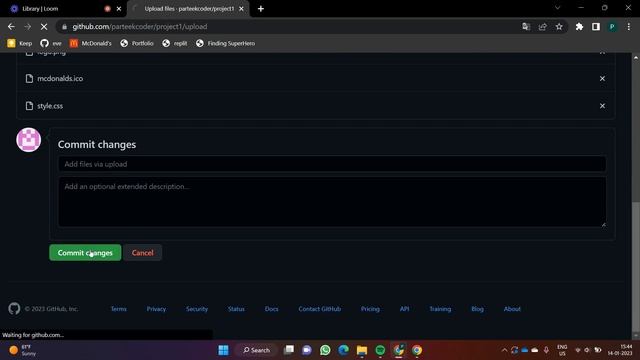Go back to the previous page

(11, 27)
